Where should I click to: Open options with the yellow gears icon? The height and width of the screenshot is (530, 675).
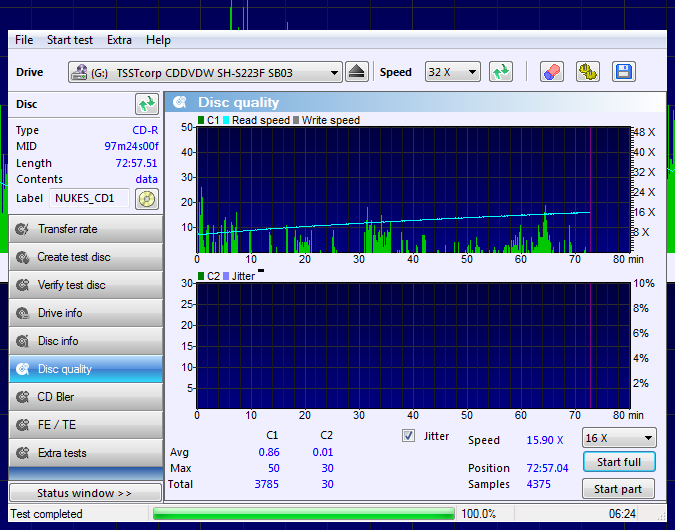(x=588, y=72)
